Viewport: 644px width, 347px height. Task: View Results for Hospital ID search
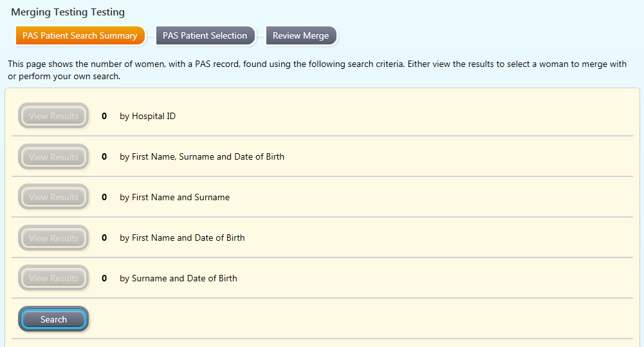click(x=53, y=116)
